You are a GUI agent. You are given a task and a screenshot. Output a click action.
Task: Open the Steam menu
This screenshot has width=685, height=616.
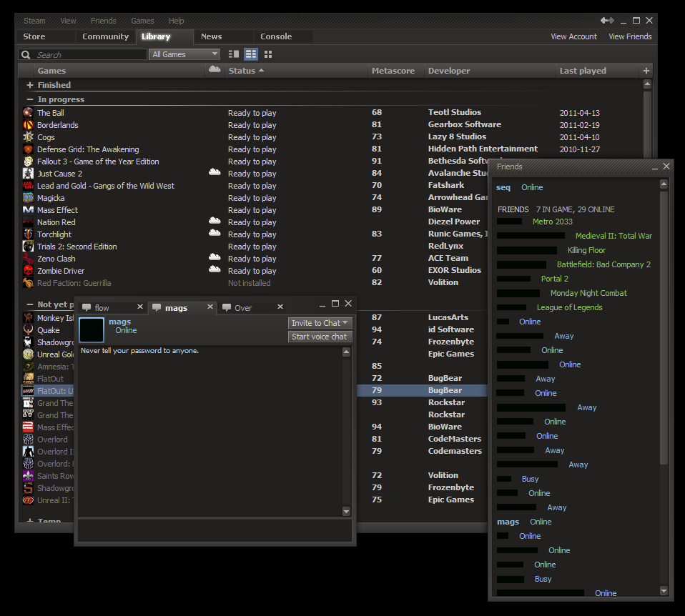(34, 21)
